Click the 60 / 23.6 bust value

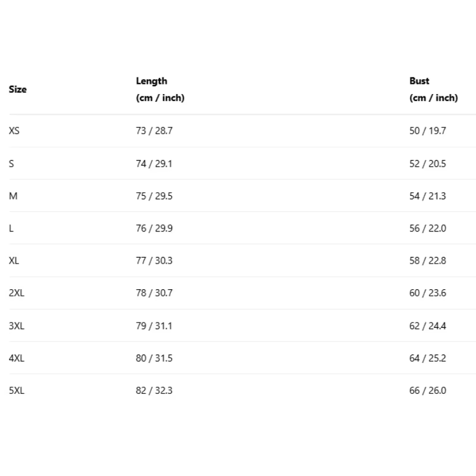click(428, 293)
